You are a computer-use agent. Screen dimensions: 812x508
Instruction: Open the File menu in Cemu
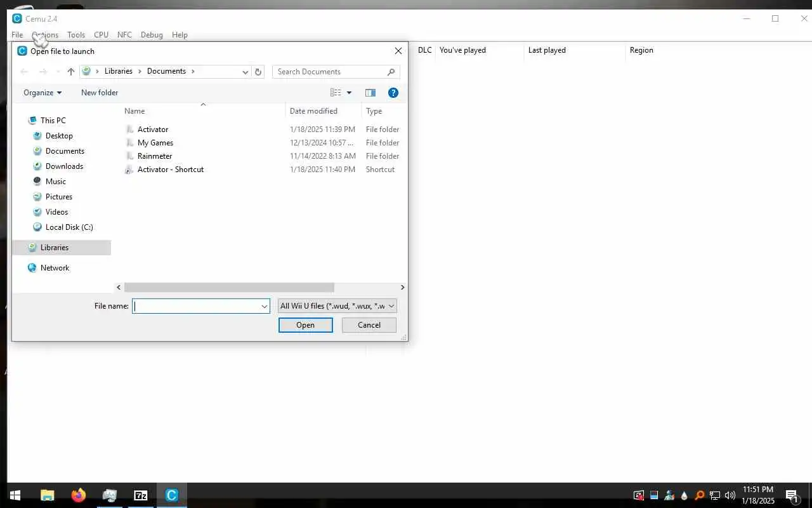point(17,35)
